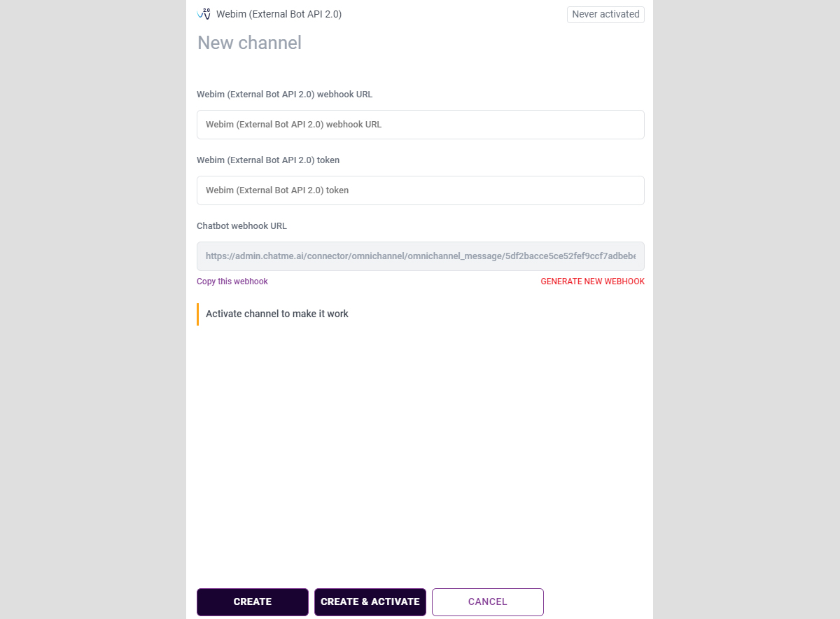Focus the Webim webhook URL input field
This screenshot has width=840, height=619.
[x=420, y=125]
